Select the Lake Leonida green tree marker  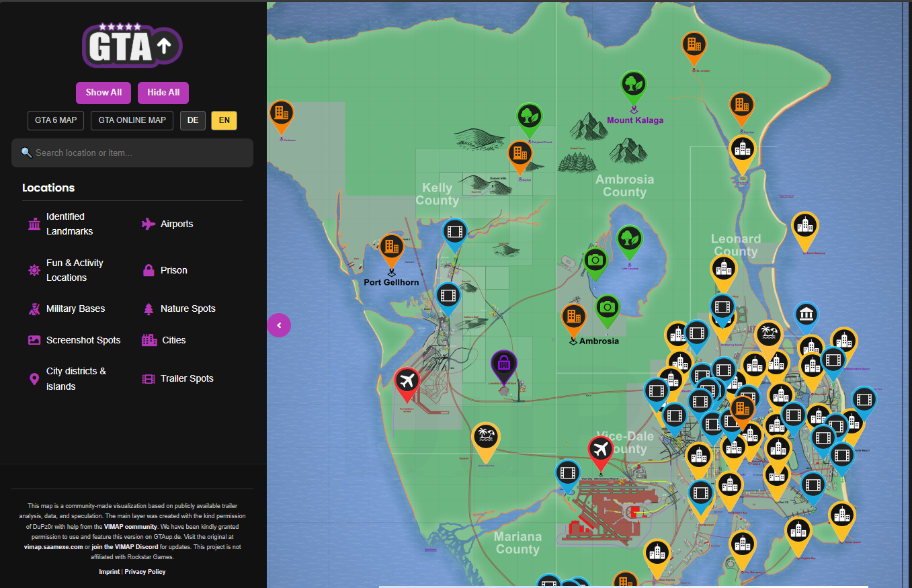[x=630, y=242]
